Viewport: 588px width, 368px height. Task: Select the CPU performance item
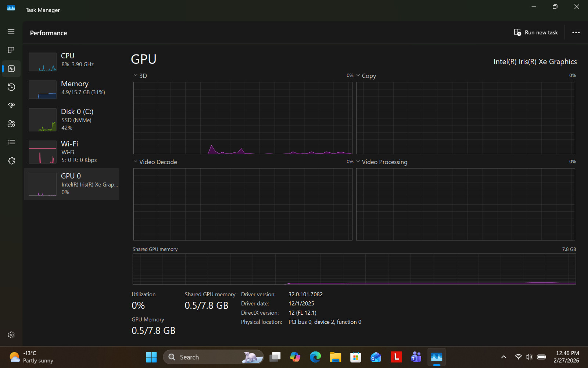[x=72, y=61]
